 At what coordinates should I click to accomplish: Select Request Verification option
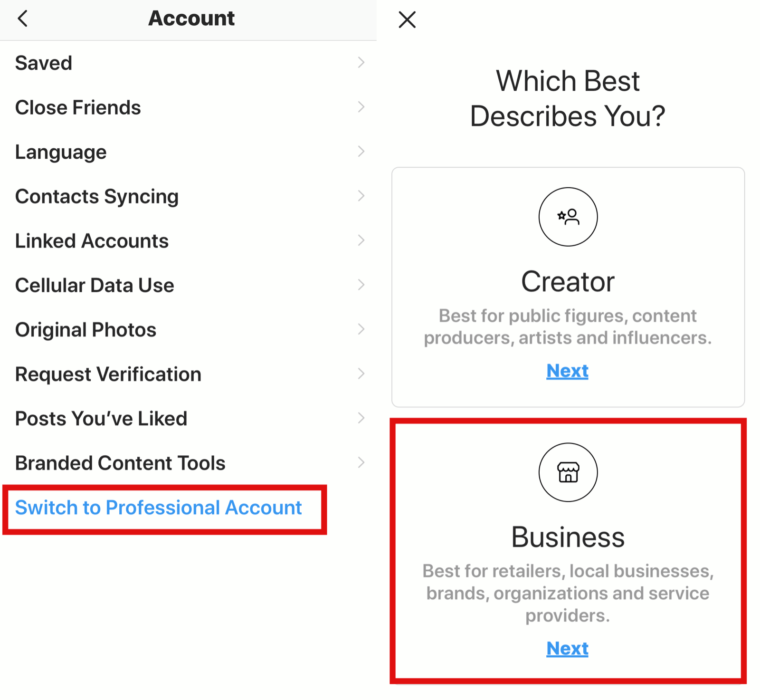point(189,374)
